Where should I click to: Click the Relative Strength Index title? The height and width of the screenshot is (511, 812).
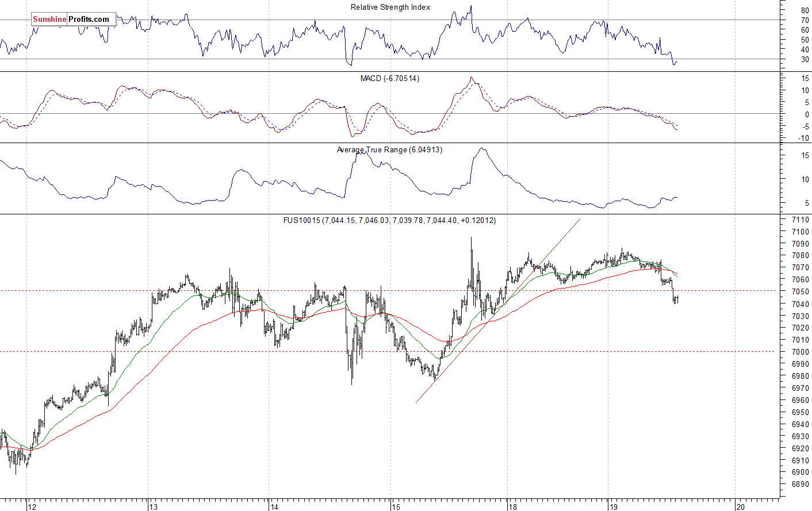click(x=390, y=7)
